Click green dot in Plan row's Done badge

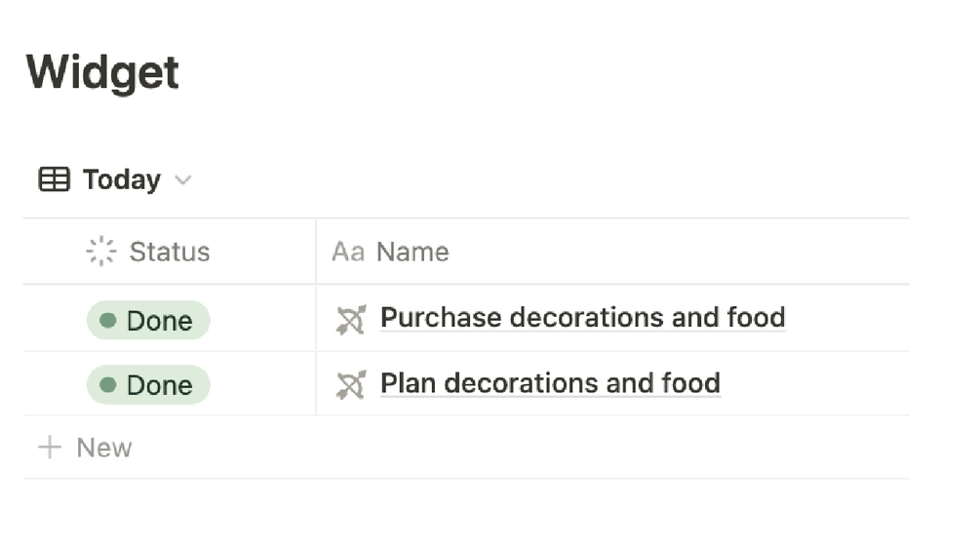108,385
